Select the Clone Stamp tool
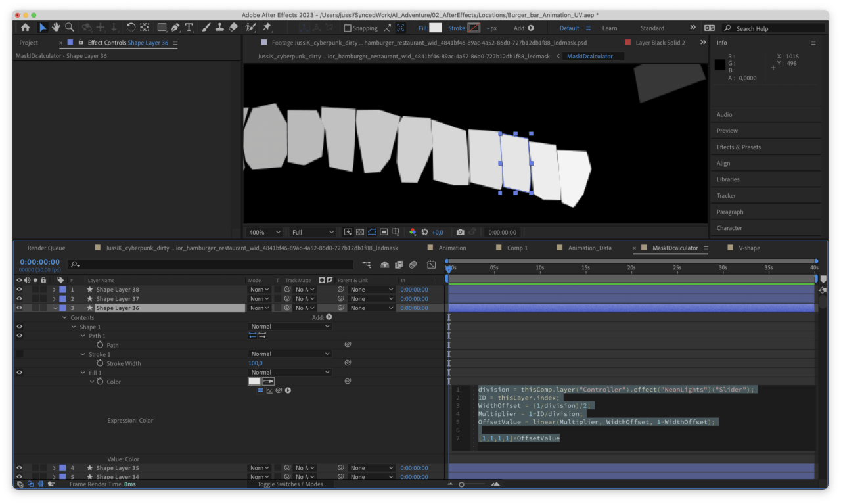 pos(219,28)
